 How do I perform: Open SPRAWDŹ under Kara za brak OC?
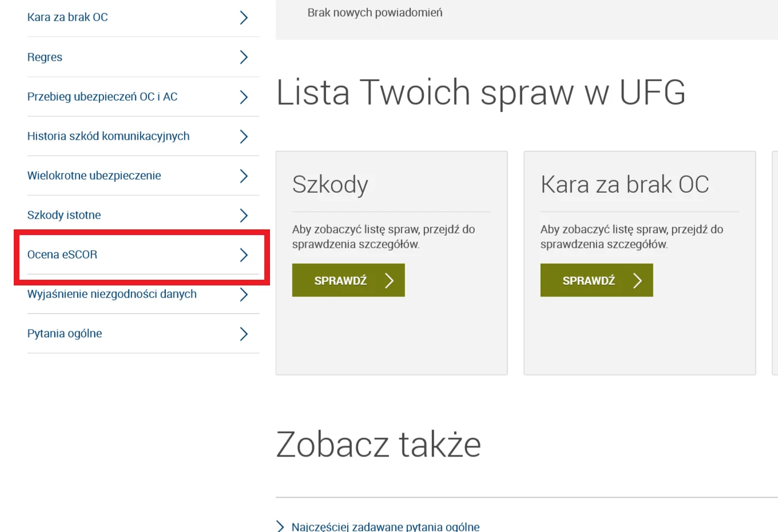pos(596,280)
